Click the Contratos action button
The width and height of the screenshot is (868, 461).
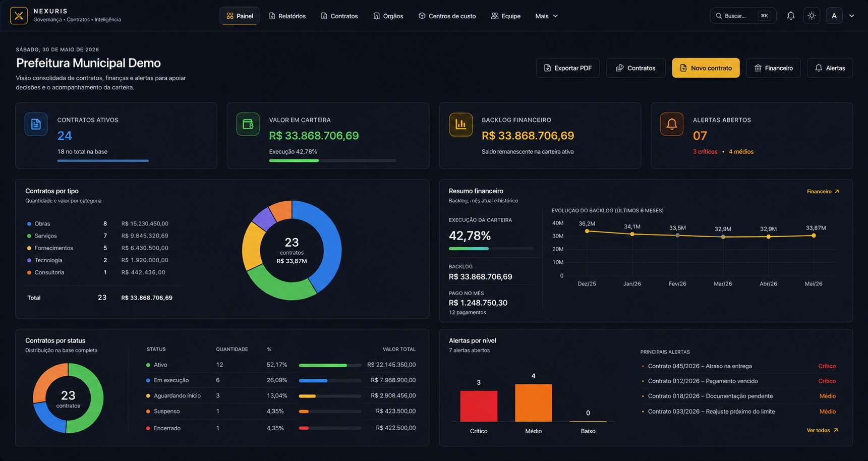pyautogui.click(x=635, y=68)
